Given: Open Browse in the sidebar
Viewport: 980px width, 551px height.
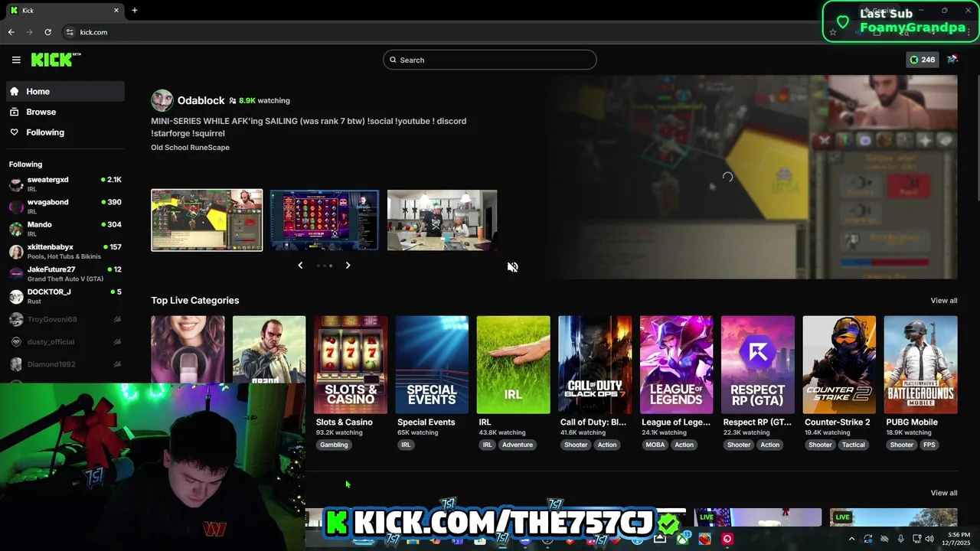Looking at the screenshot, I should pyautogui.click(x=65, y=112).
